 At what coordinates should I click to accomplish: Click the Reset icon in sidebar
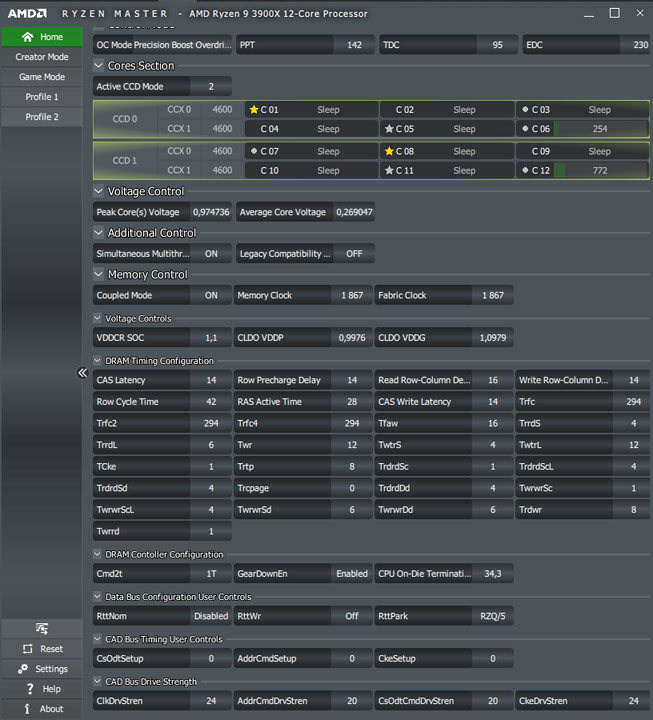click(x=28, y=649)
